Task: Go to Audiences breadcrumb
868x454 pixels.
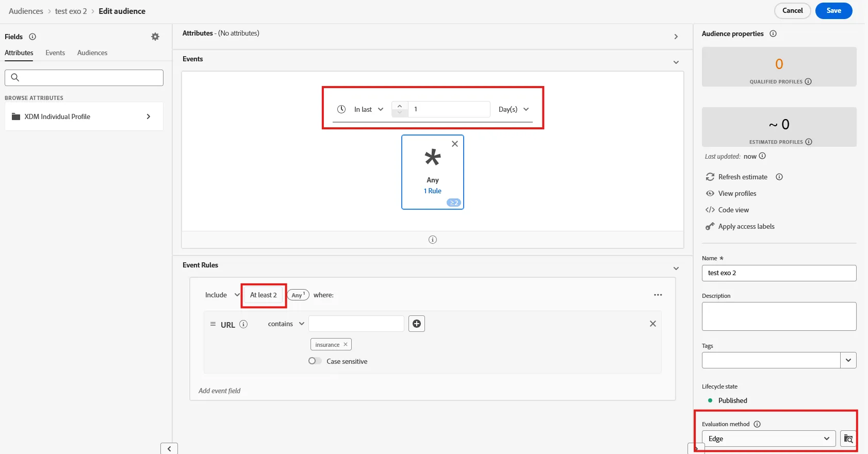Action: [x=26, y=11]
